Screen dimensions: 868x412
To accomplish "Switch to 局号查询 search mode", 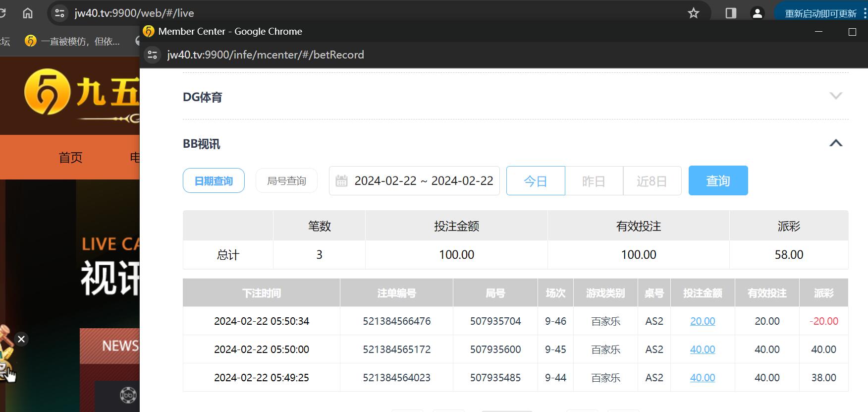I will (x=286, y=180).
